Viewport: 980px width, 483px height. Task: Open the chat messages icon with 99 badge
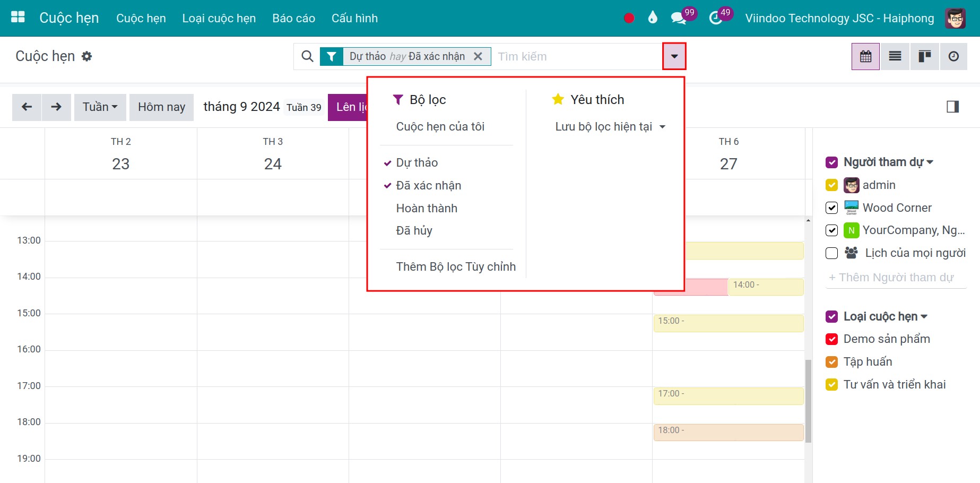[x=678, y=18]
